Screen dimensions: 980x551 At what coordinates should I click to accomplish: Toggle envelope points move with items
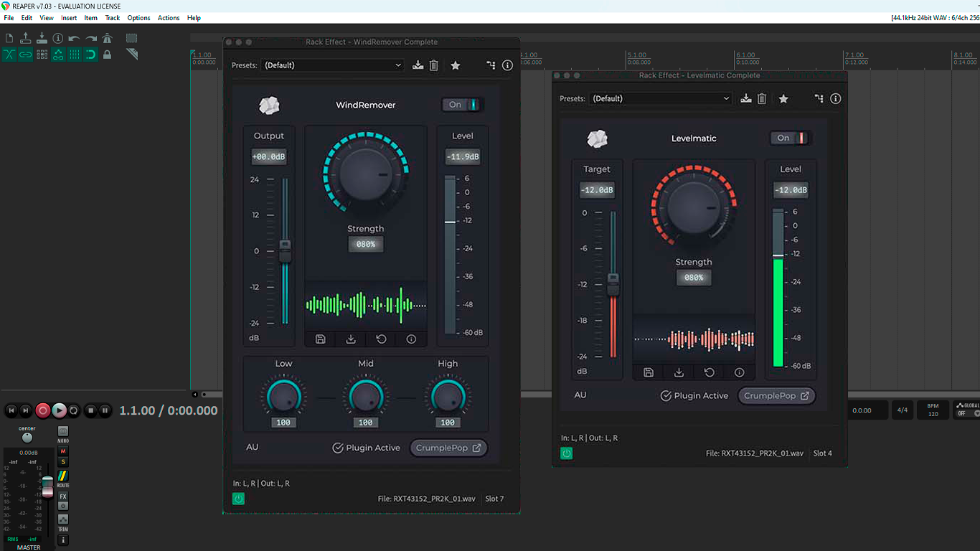tap(58, 55)
